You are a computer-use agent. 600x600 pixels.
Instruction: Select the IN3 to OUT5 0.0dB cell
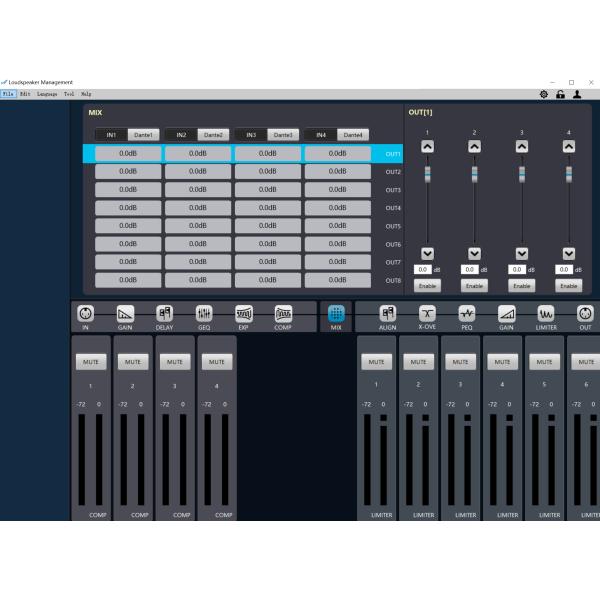click(267, 226)
